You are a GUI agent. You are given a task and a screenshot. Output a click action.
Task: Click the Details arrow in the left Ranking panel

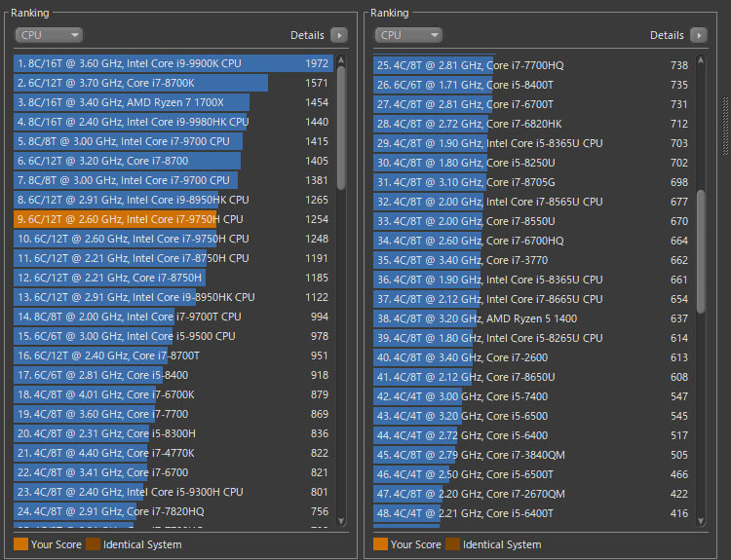click(x=339, y=35)
